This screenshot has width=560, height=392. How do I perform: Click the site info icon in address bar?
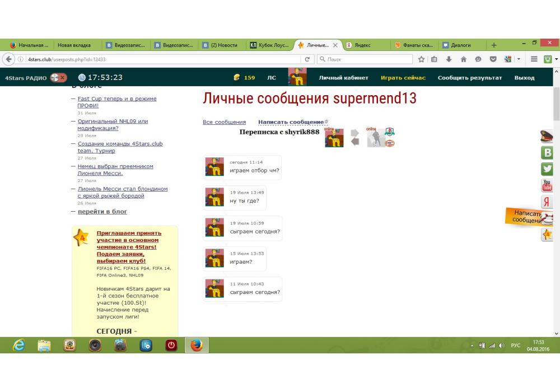coord(21,59)
